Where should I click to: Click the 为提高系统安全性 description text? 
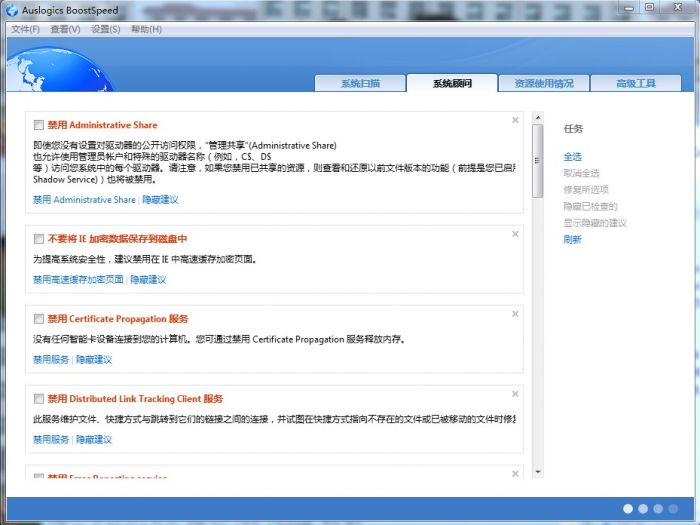(145, 259)
